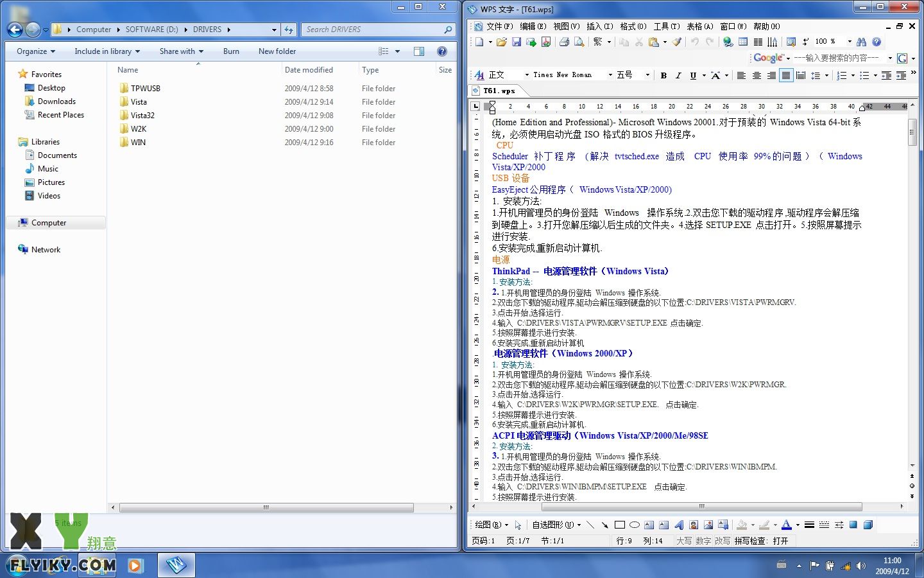The width and height of the screenshot is (924, 578).
Task: Click the Print icon in WPS toolbar
Action: coord(564,42)
